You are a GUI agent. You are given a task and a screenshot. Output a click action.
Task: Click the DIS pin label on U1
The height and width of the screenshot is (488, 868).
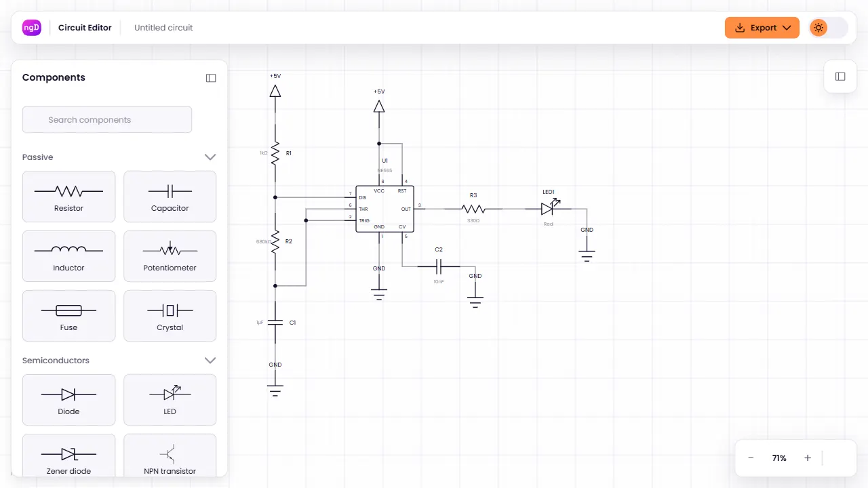tap(362, 197)
